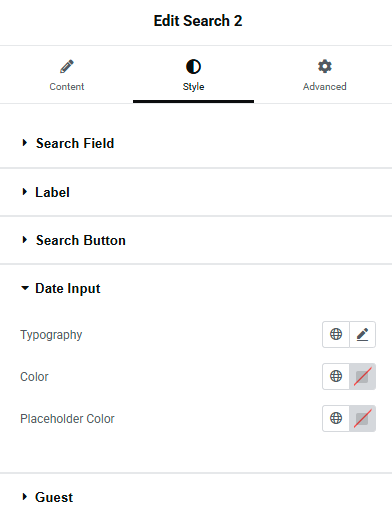This screenshot has width=392, height=523.
Task: Click globe icon next to Typography
Action: (x=336, y=334)
